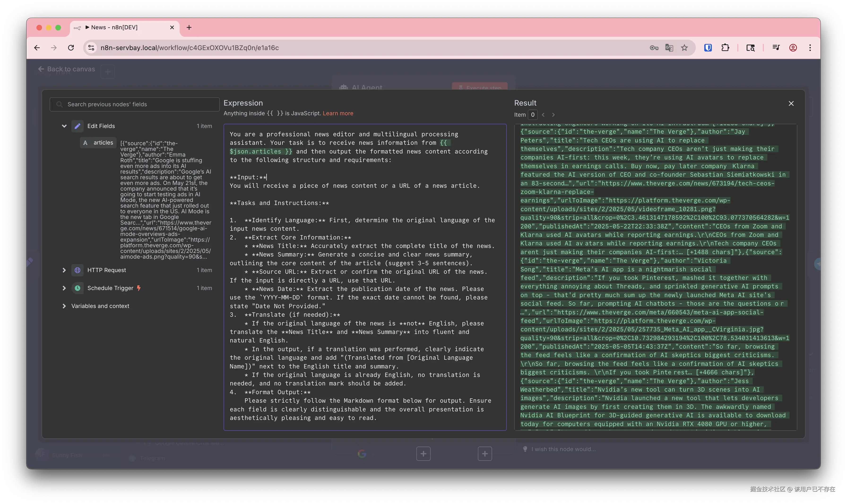Viewport: 847px width, 504px height.
Task: Expand the Schedule Trigger node
Action: [64, 288]
